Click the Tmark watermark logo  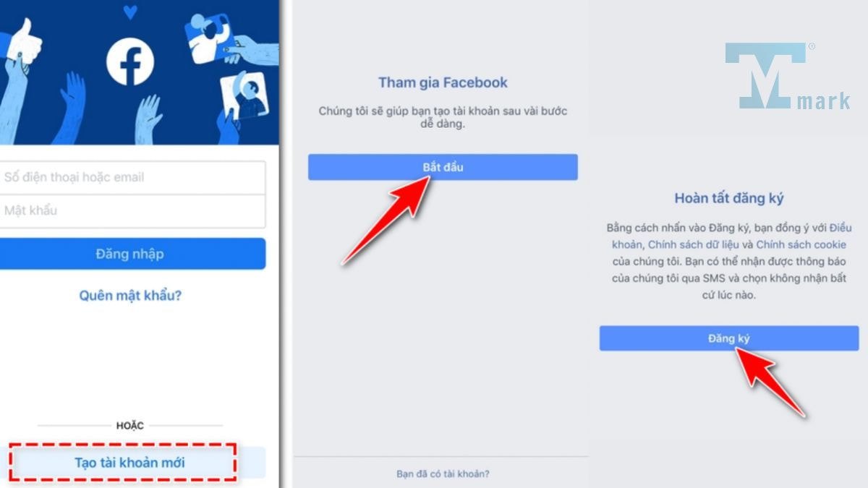pyautogui.click(x=788, y=76)
